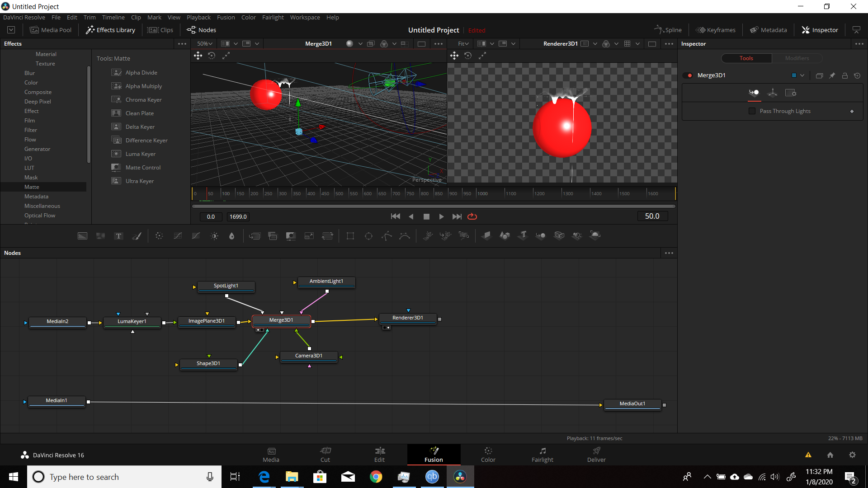Toggle the Spline editor panel
The height and width of the screenshot is (488, 868).
tap(668, 30)
